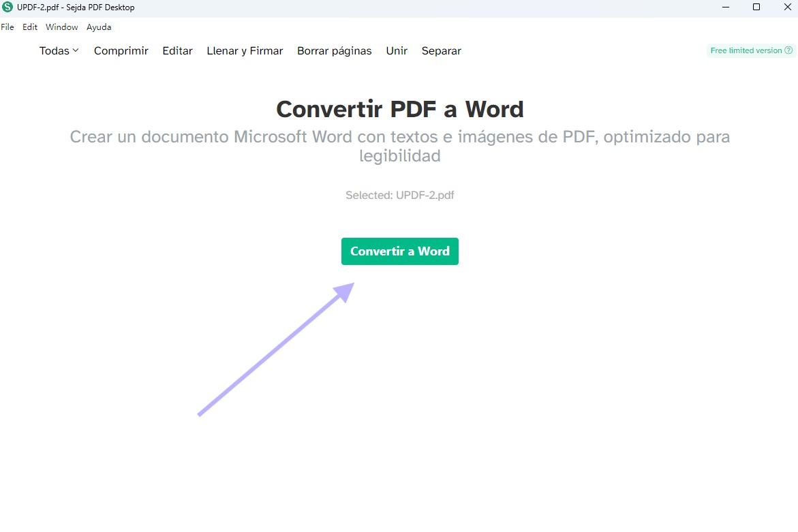
Task: Click the green Convertir a Word button
Action: pos(399,251)
